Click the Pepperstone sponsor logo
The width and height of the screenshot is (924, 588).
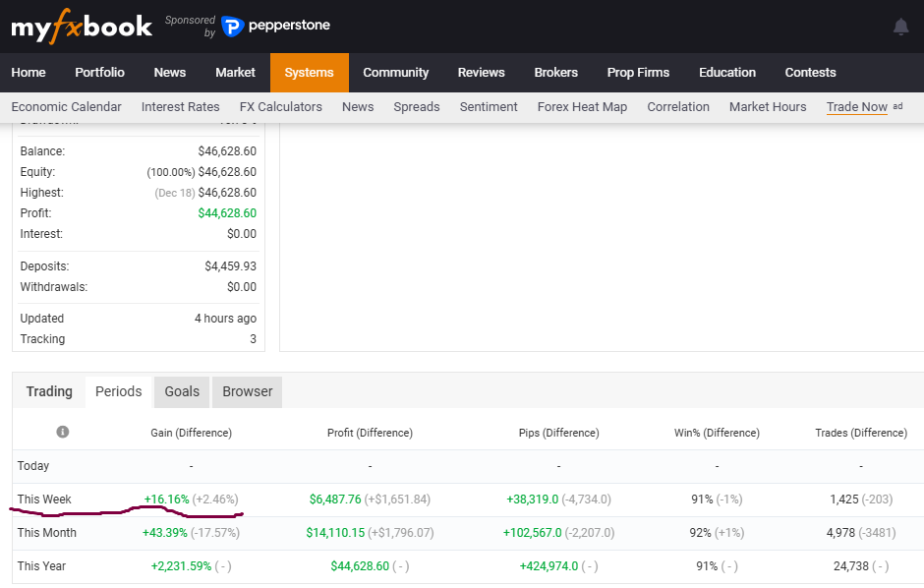click(275, 26)
